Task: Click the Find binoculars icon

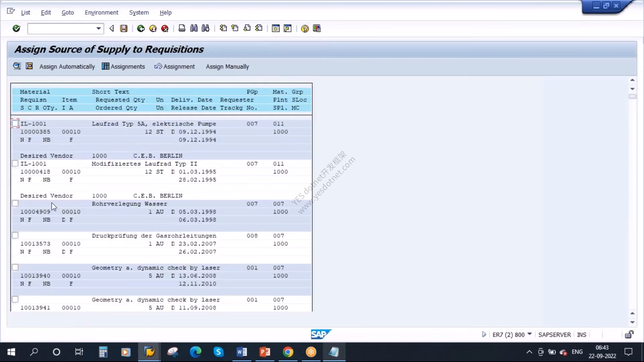Action: [x=194, y=28]
